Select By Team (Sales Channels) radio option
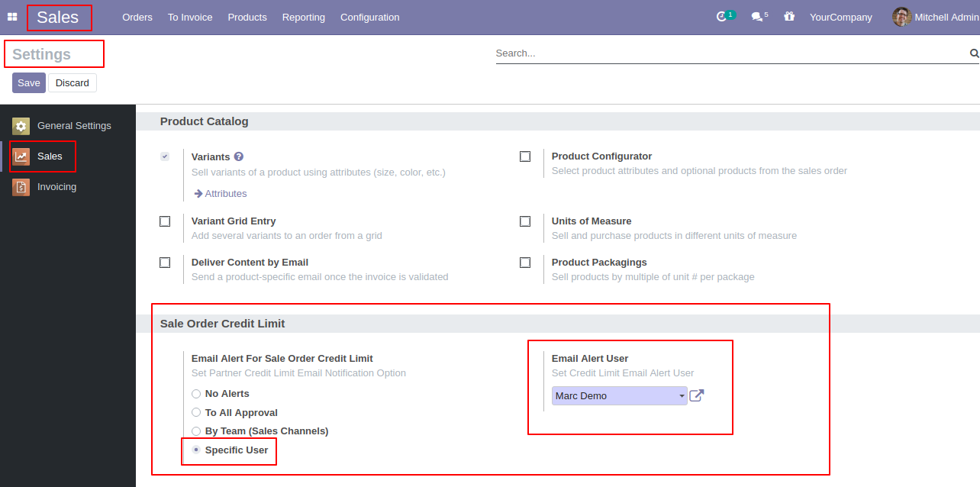The height and width of the screenshot is (487, 980). coord(196,431)
